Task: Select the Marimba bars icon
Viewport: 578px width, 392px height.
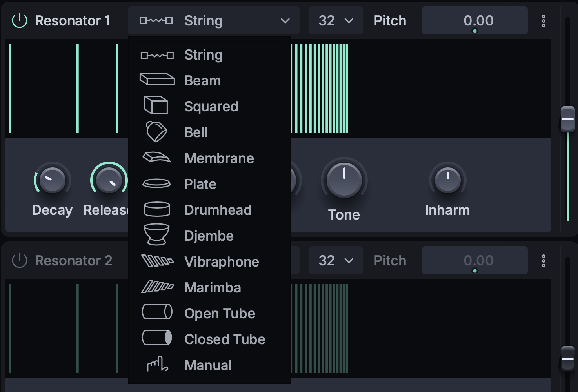Action: tap(157, 287)
